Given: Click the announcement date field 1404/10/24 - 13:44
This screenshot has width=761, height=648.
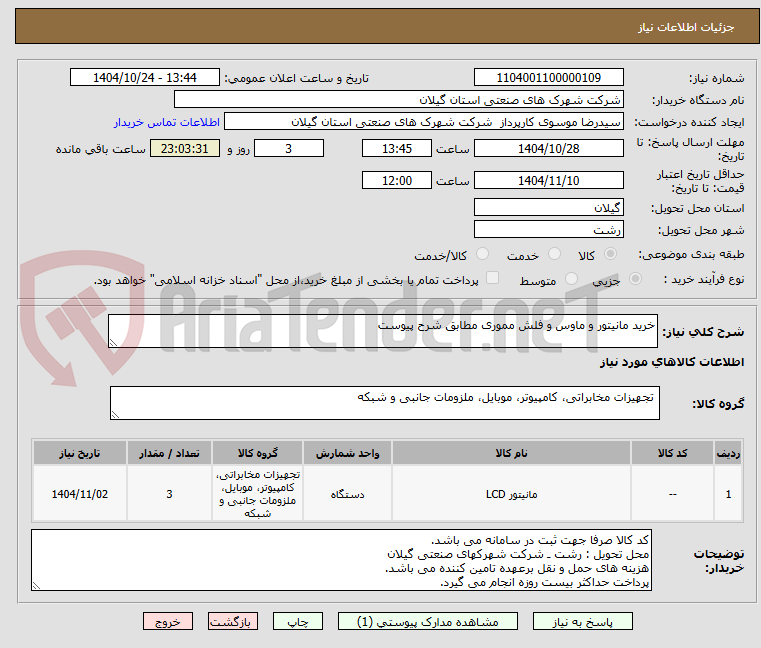Looking at the screenshot, I should point(145,77).
